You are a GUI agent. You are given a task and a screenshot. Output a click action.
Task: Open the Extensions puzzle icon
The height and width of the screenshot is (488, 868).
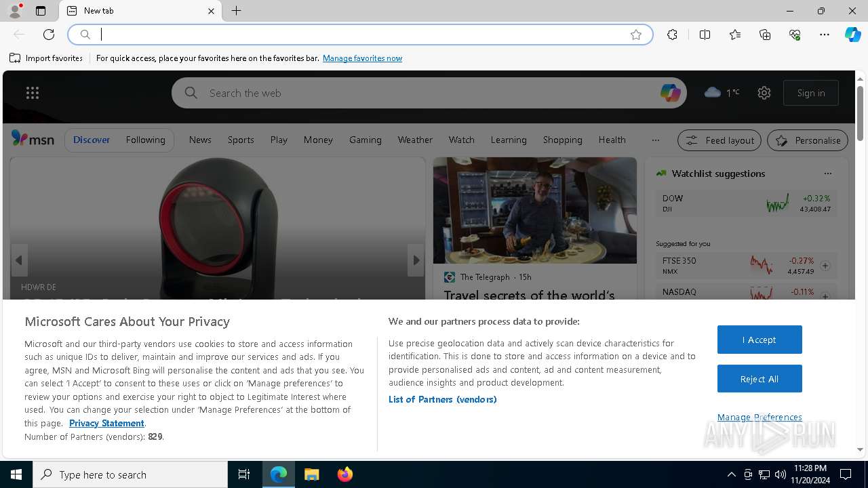click(x=672, y=35)
